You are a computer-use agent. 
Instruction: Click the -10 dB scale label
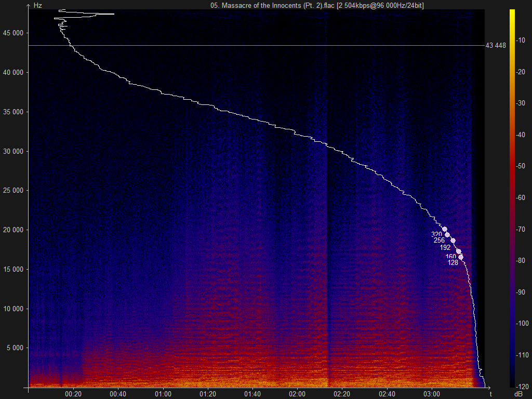(x=521, y=41)
